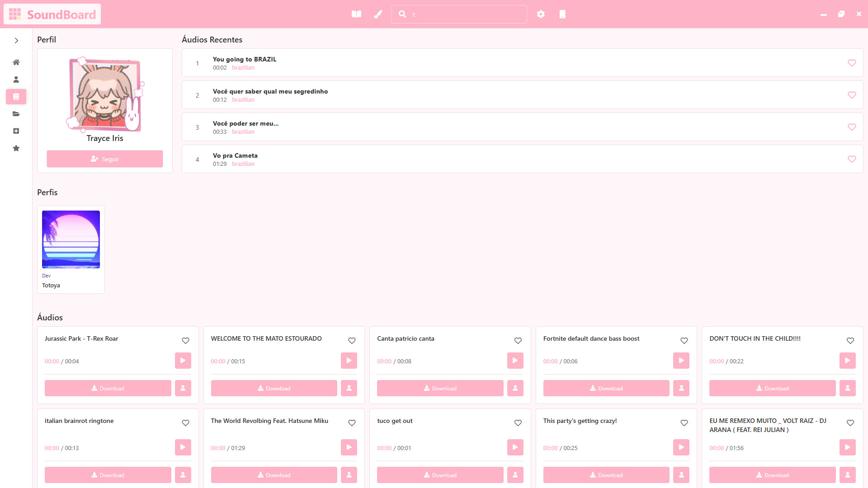Open the Favorites star section in the sidebar

[x=16, y=148]
